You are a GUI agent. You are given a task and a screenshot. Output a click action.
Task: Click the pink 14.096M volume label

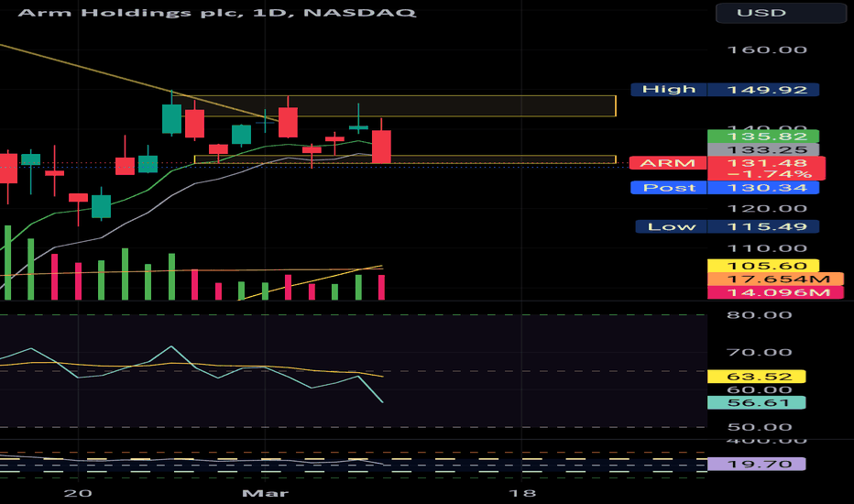775,292
